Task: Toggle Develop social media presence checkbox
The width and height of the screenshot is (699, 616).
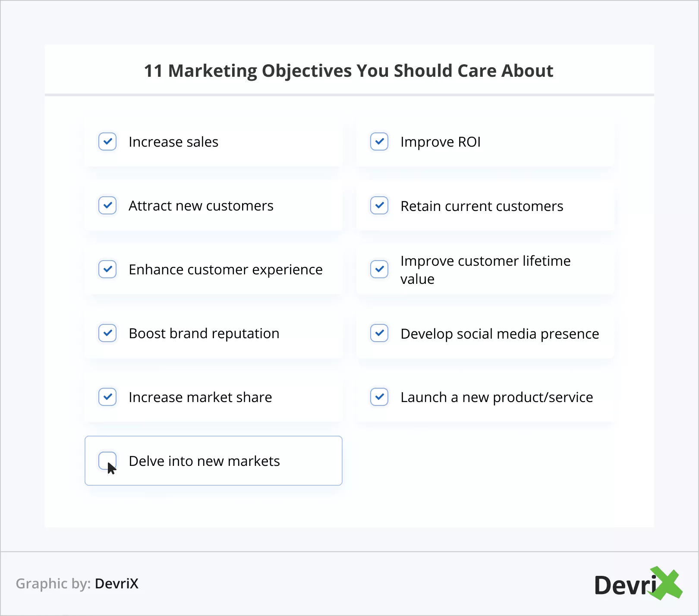Action: (379, 333)
